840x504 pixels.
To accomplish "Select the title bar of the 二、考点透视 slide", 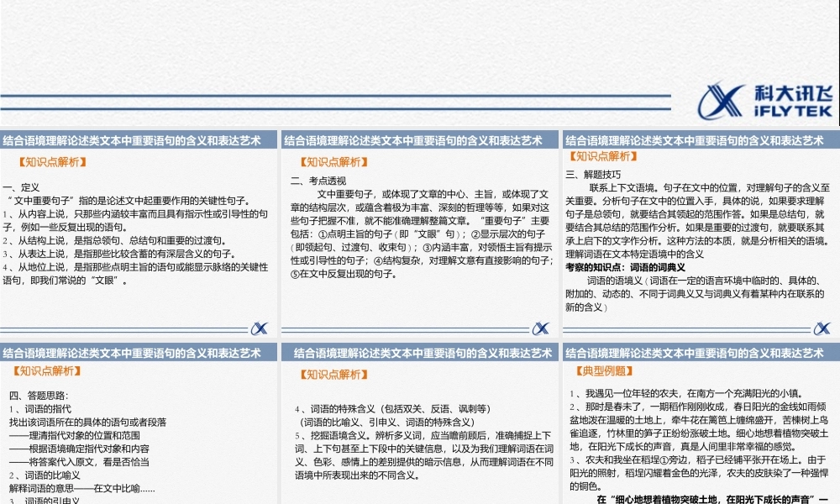I will (419, 140).
